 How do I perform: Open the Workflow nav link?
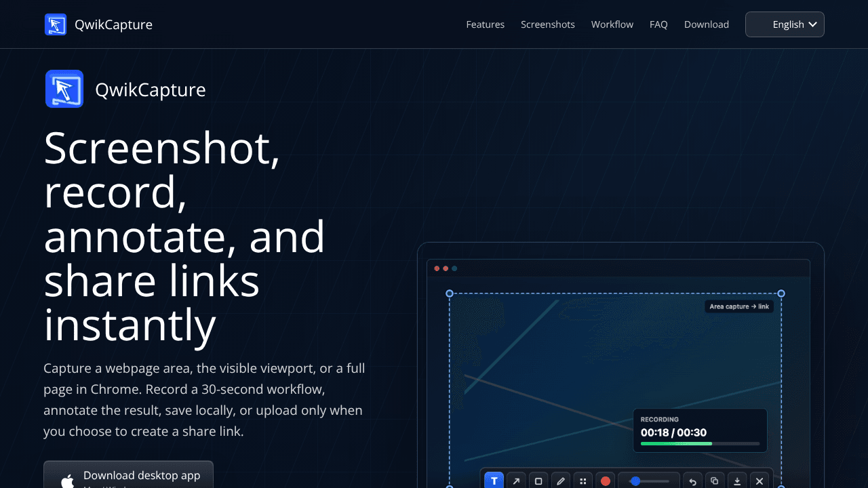coord(612,24)
